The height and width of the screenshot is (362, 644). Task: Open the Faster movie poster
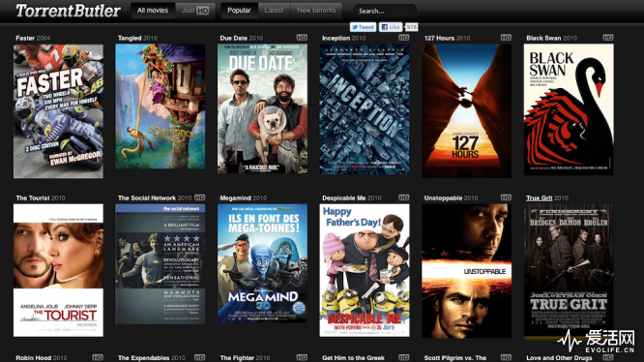point(58,111)
